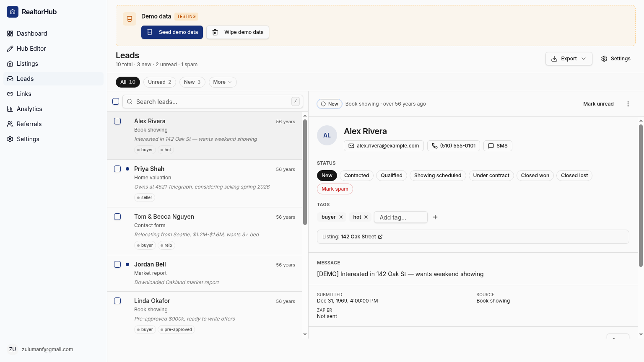
Task: Open the Tom & Becca Nguyen lead
Action: pyautogui.click(x=205, y=231)
